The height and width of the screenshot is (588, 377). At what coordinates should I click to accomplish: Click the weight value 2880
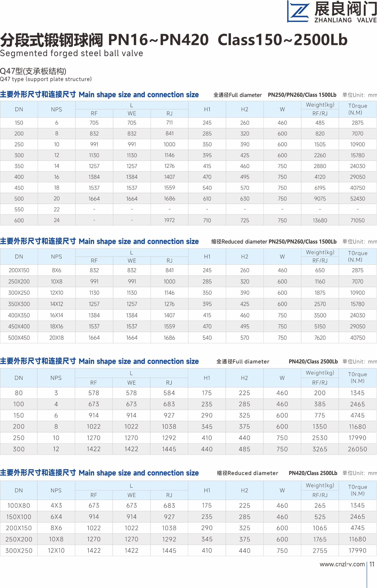[x=320, y=166]
